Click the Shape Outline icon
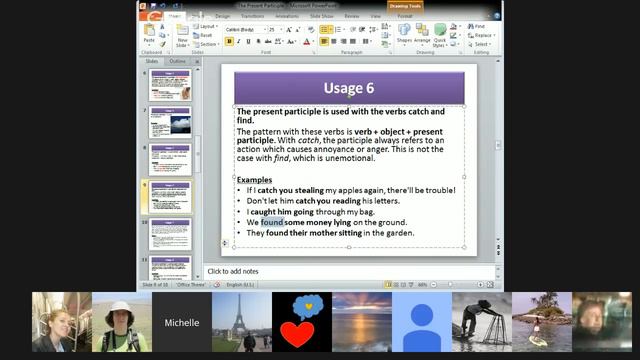The width and height of the screenshot is (640, 360). click(x=454, y=35)
